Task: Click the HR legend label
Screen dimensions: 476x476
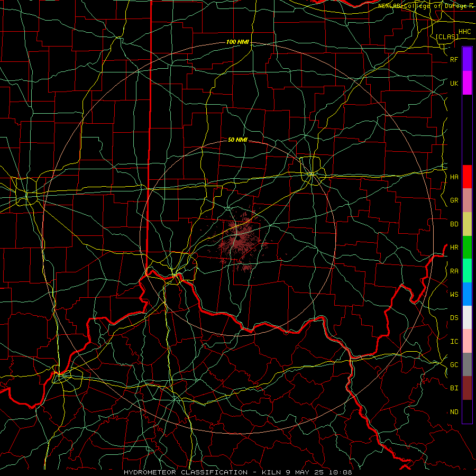Action: point(454,248)
